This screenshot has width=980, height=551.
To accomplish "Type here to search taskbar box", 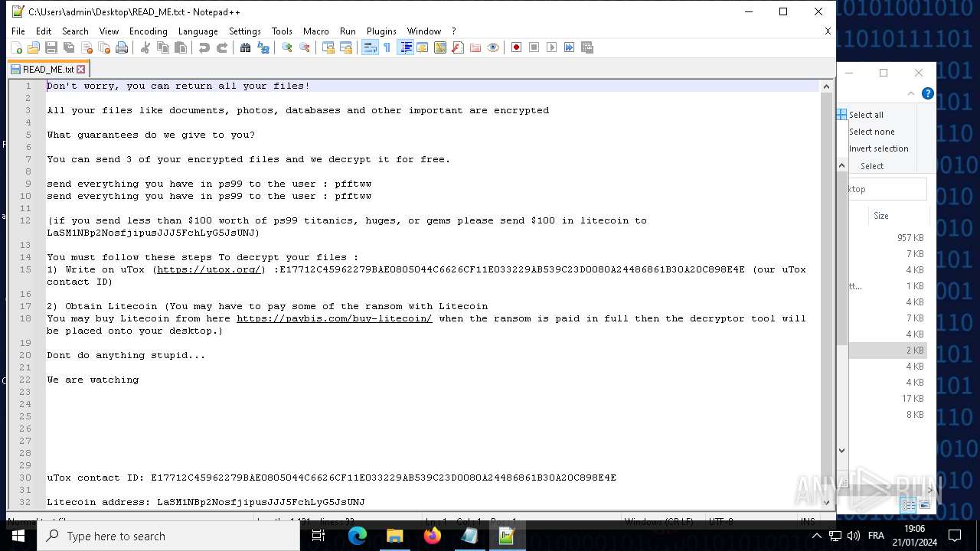I will coord(168,536).
